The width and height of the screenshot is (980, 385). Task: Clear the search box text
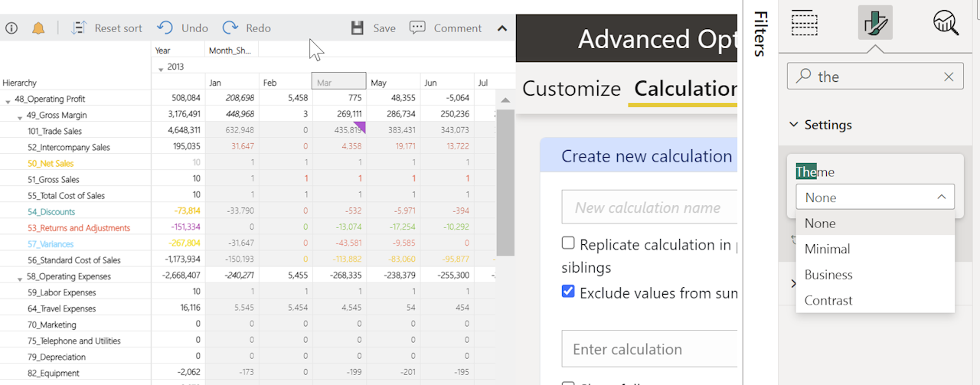tap(949, 77)
